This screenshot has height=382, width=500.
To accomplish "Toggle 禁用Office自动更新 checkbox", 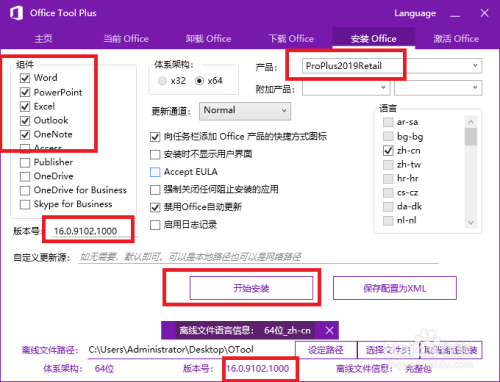I will (155, 207).
